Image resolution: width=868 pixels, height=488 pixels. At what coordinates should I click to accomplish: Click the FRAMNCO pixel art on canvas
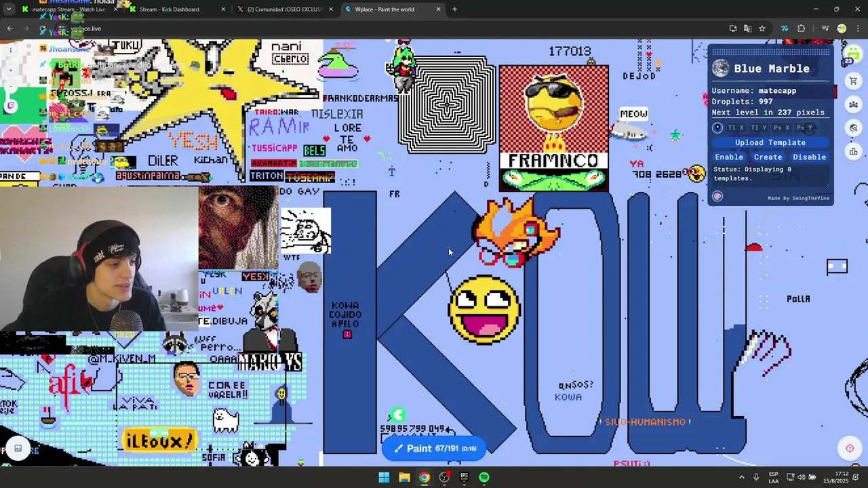pos(553,128)
